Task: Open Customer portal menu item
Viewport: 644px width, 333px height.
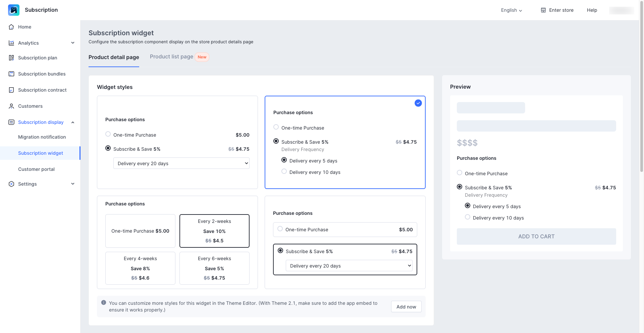Action: click(36, 169)
